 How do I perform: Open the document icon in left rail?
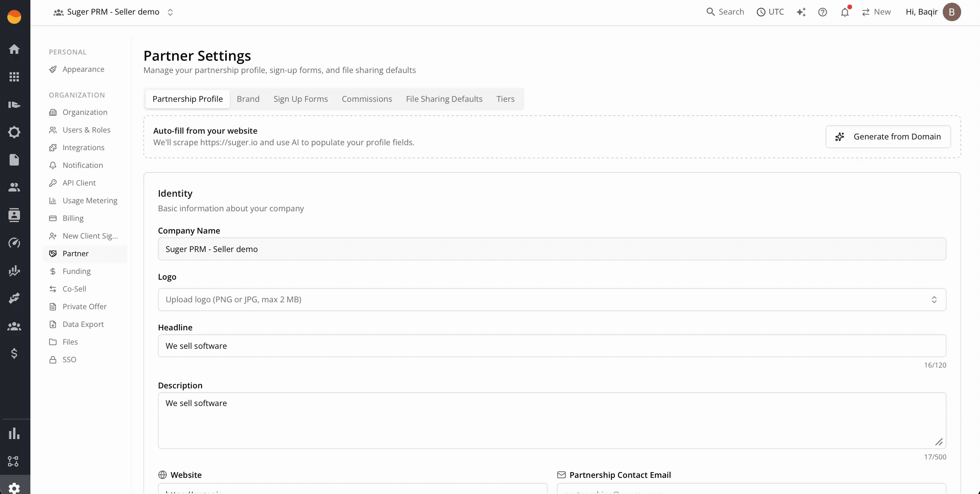click(x=14, y=160)
